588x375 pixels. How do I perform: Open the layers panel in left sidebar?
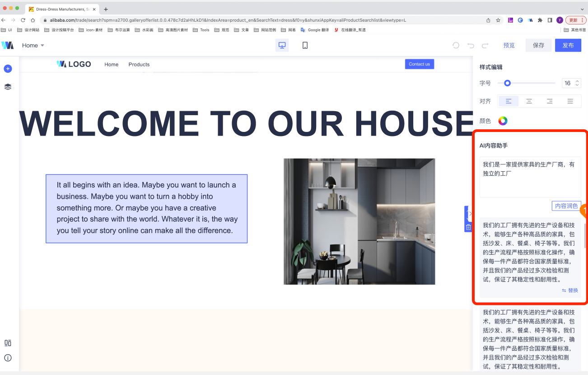pyautogui.click(x=8, y=87)
